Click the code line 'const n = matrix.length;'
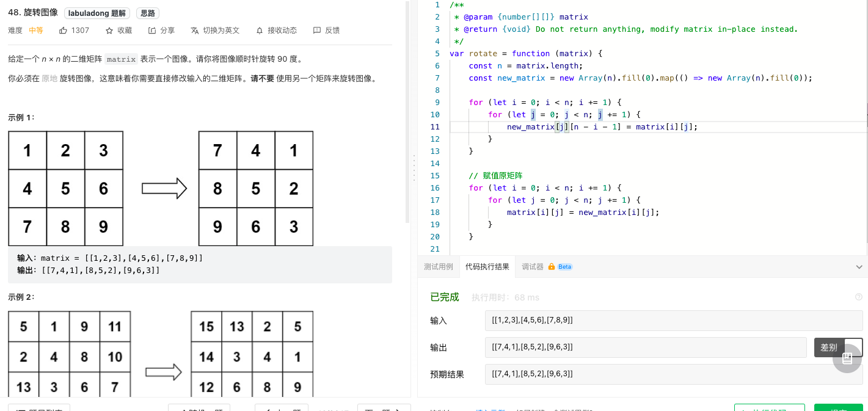Image resolution: width=868 pixels, height=411 pixels. click(526, 65)
